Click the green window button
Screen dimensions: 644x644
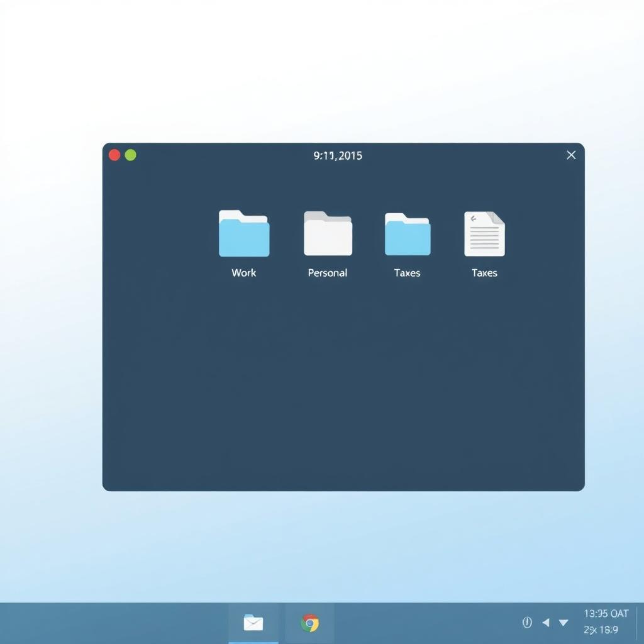click(131, 155)
